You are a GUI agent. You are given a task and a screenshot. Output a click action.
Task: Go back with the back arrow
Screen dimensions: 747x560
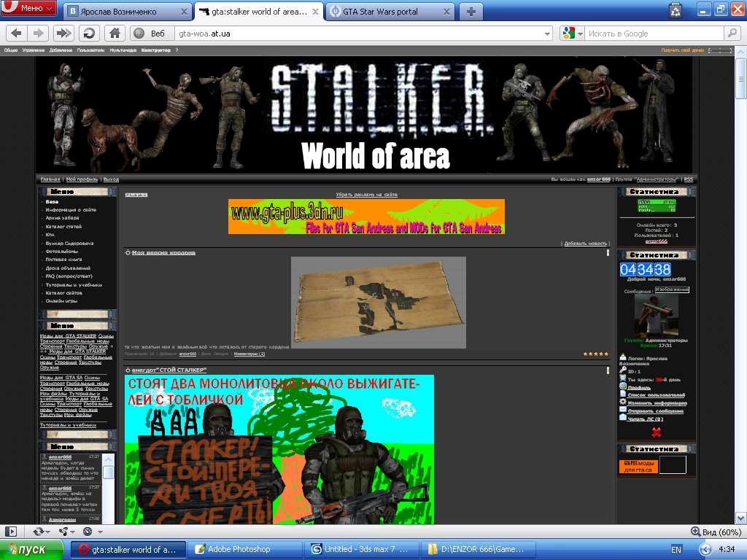(x=17, y=34)
